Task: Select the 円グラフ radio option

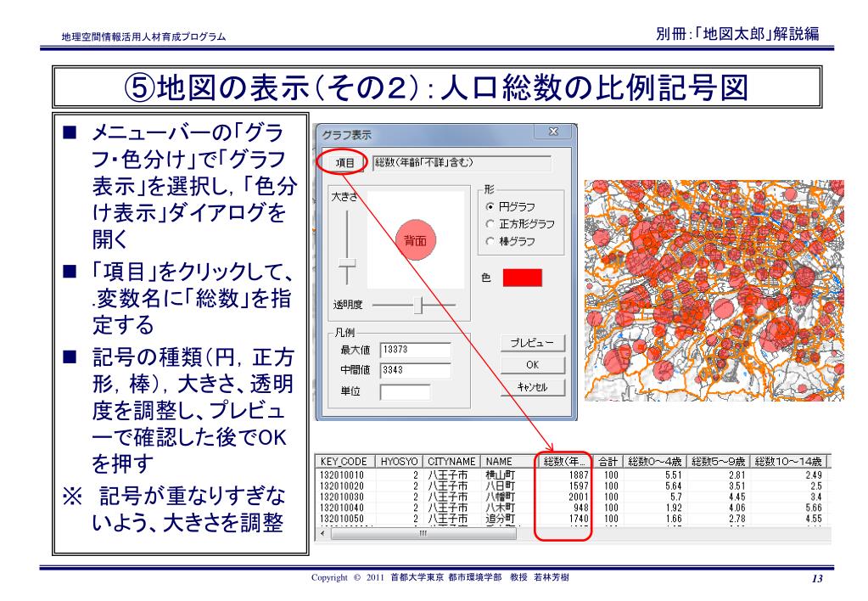Action: pos(510,206)
